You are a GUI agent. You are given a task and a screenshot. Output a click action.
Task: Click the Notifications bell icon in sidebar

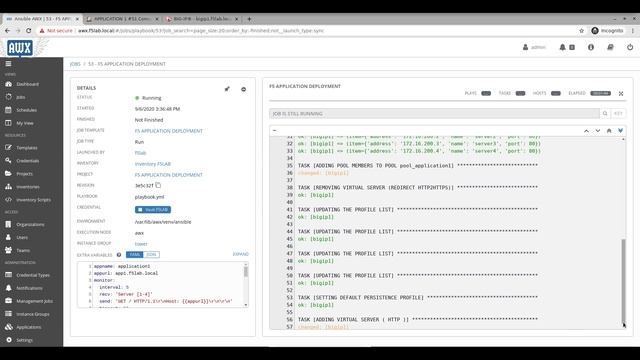[x=9, y=288]
